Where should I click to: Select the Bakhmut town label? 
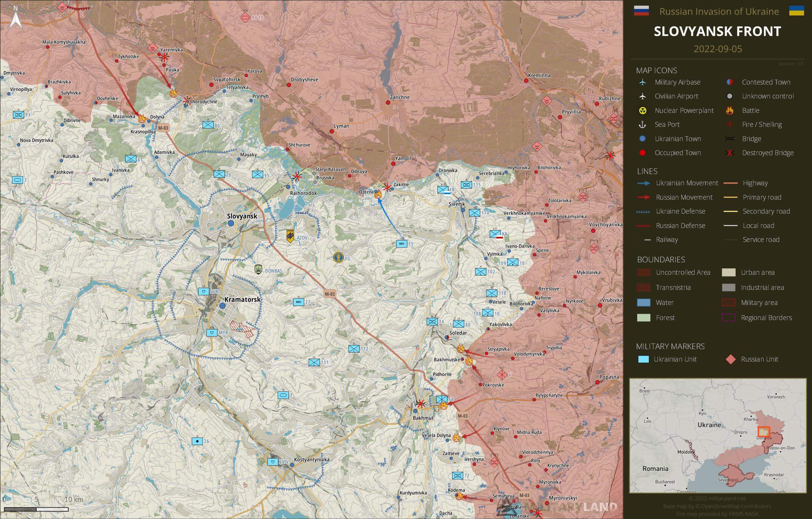423,418
